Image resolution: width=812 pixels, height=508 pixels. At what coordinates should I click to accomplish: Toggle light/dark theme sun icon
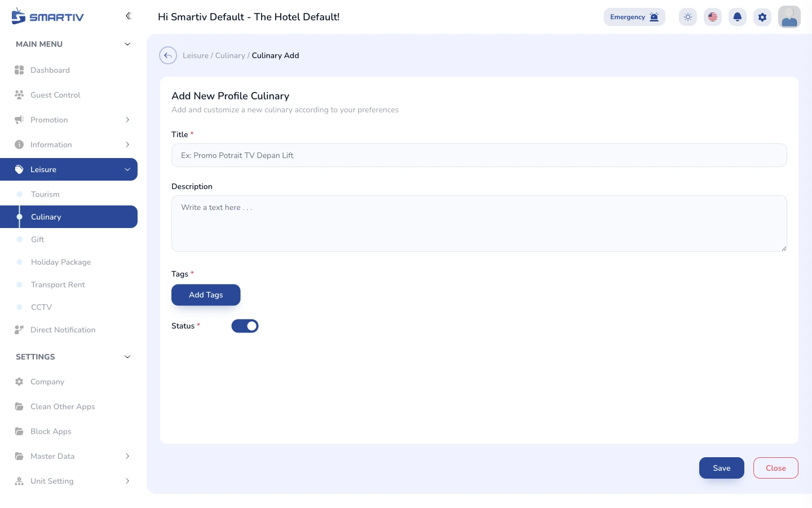(688, 17)
